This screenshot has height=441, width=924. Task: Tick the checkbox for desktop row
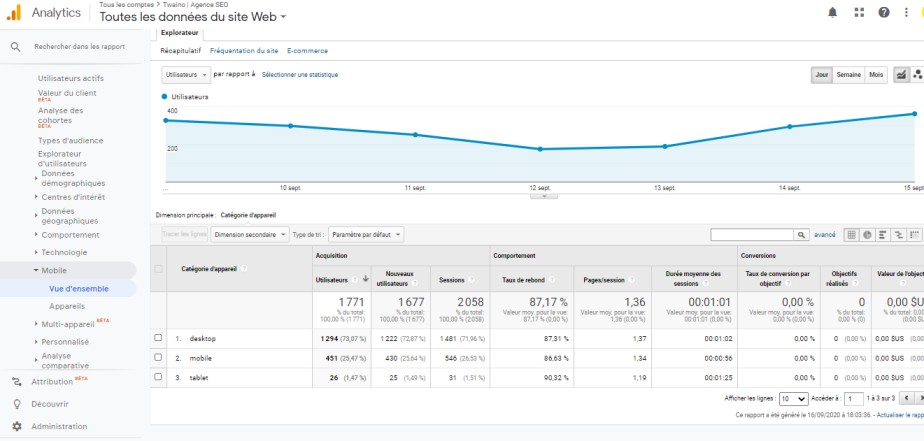point(158,338)
